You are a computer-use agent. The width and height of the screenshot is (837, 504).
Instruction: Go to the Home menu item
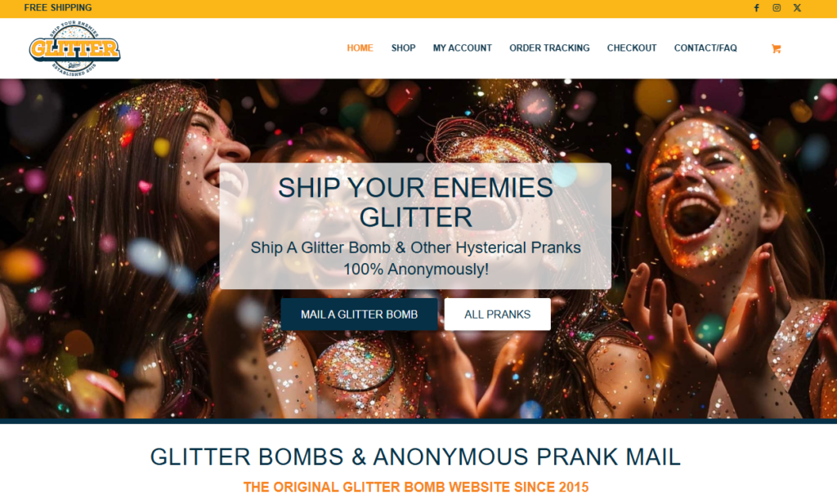(360, 48)
